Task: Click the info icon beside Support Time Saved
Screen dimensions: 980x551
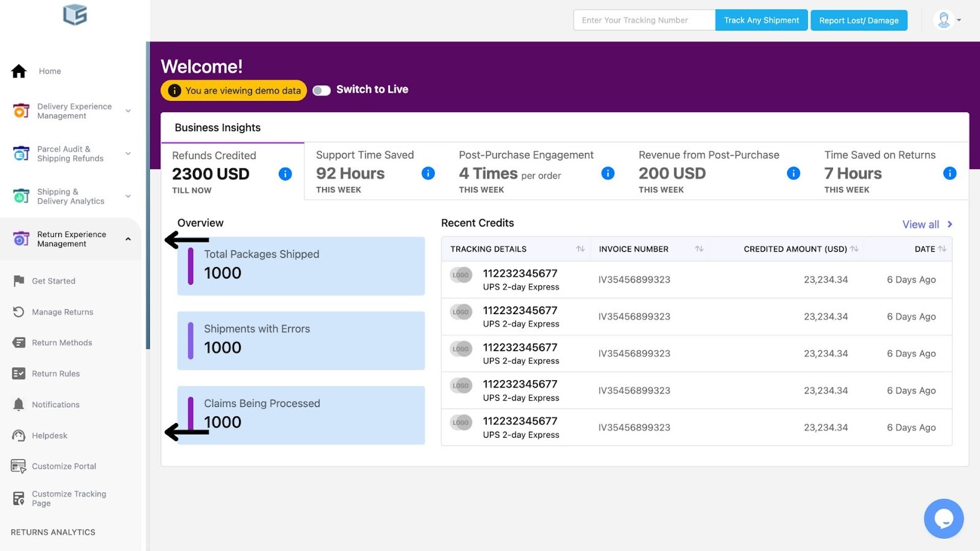Action: 428,173
